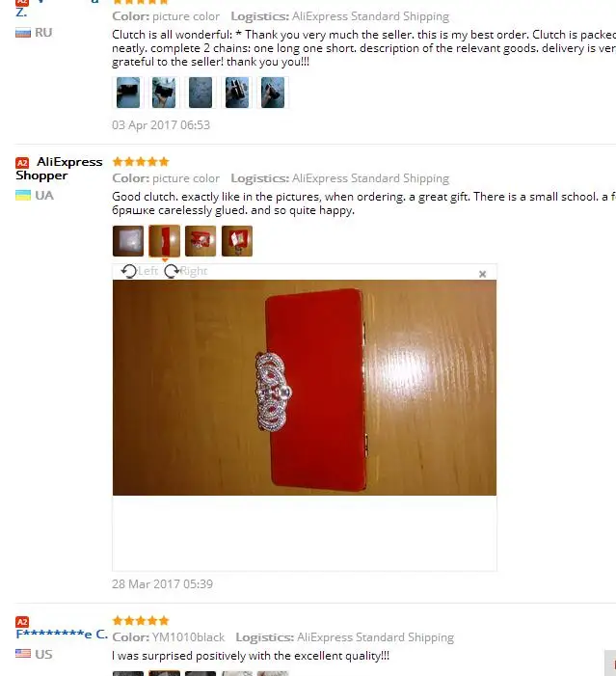Open first thumbnail in UA shopper review
The height and width of the screenshot is (676, 616).
pos(128,240)
